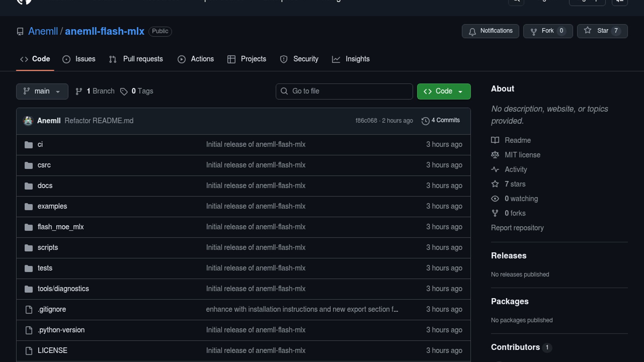Open the flash_moe_mlx folder
The width and height of the screenshot is (644, 362).
tap(60, 227)
